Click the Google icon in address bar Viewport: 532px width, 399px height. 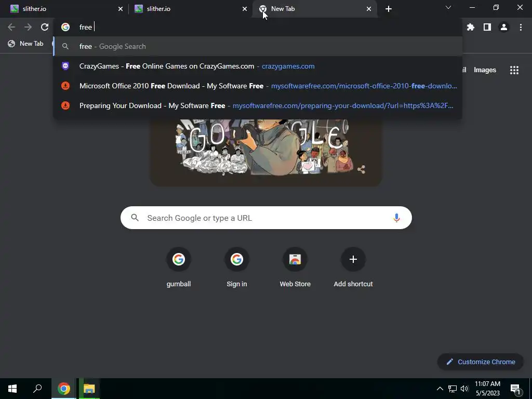pos(65,27)
